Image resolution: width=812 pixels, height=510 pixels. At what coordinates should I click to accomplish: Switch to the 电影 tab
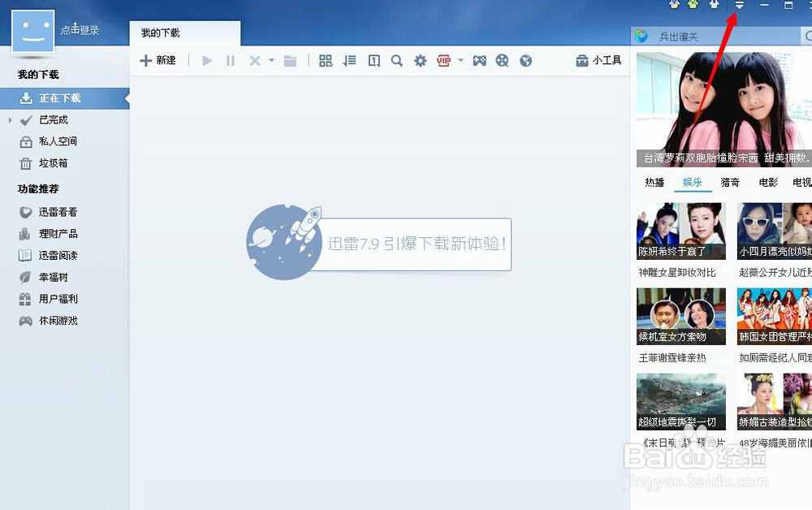768,182
